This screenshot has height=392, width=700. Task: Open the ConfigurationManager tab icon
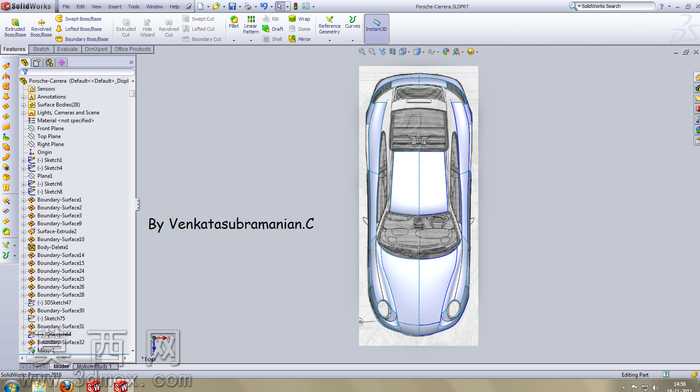(x=49, y=63)
